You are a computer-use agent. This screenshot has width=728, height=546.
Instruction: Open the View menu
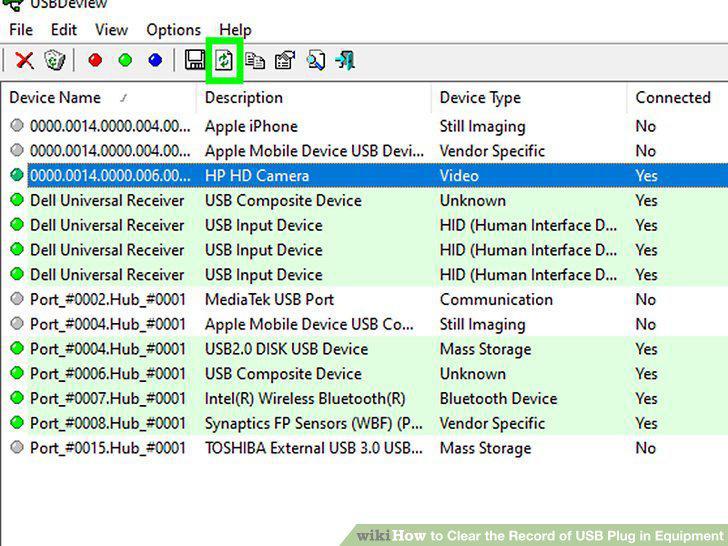coord(111,30)
